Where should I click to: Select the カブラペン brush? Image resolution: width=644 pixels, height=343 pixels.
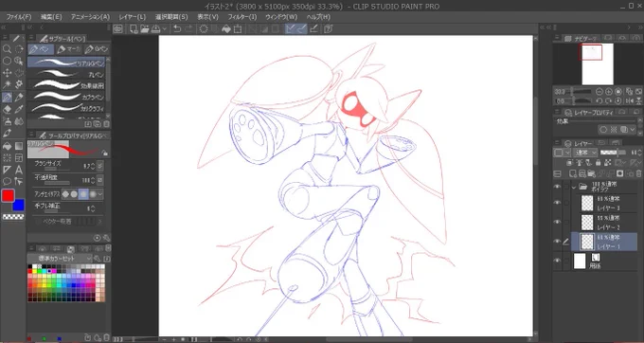[x=66, y=97]
